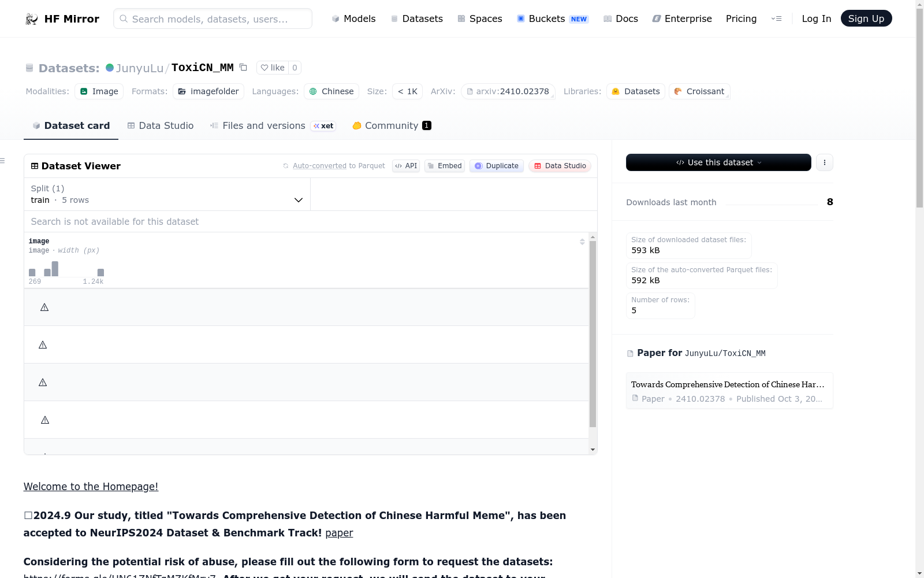Click the JunyuLu owner link
Image resolution: width=924 pixels, height=578 pixels.
click(140, 68)
